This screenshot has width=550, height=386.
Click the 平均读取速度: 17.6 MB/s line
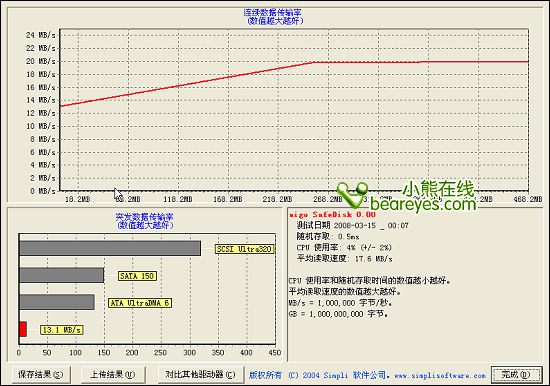point(344,259)
